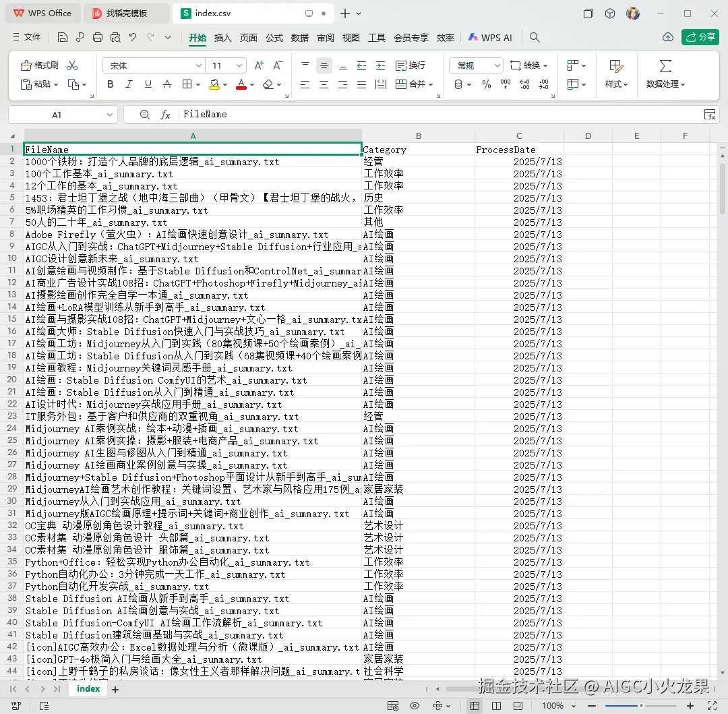
Task: Open the 文件 file menu
Action: tap(27, 37)
